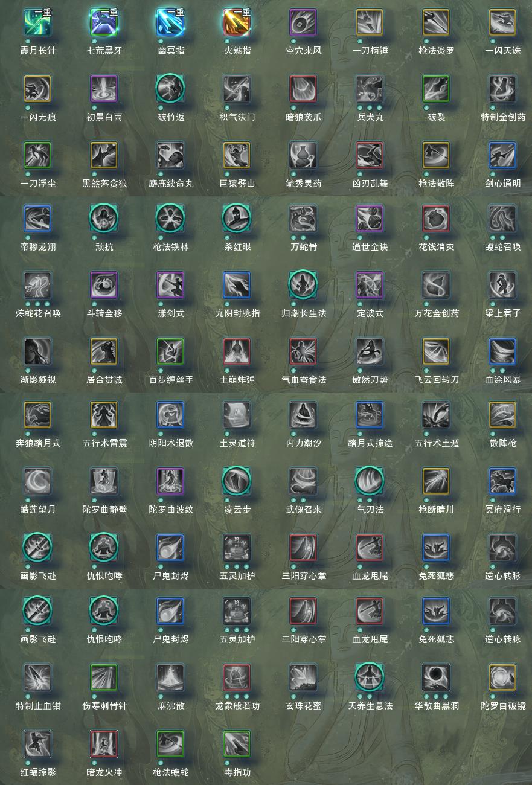Image resolution: width=532 pixels, height=785 pixels.
Task: Pick the 特制金创药 item icon
Action: coord(502,89)
